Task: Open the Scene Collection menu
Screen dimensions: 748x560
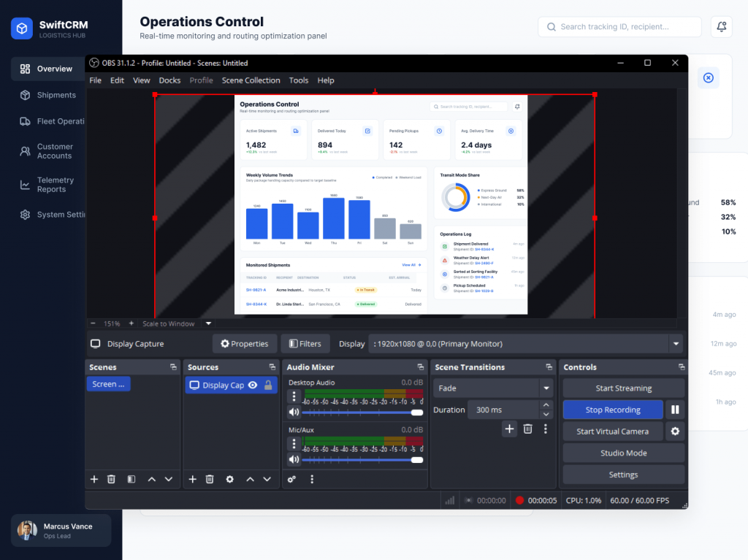Action: 251,80
